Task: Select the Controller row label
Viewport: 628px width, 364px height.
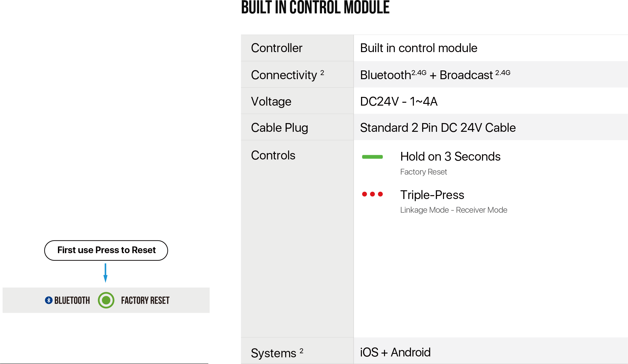Action: 277,48
